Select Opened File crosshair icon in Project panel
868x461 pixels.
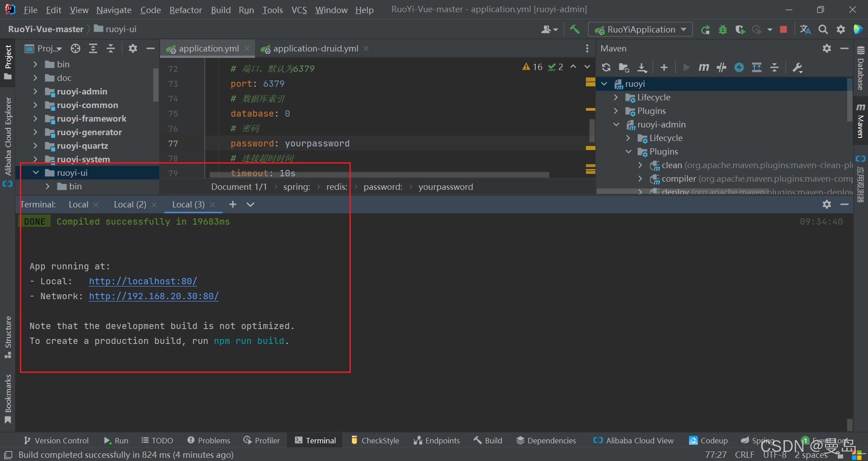pos(75,48)
